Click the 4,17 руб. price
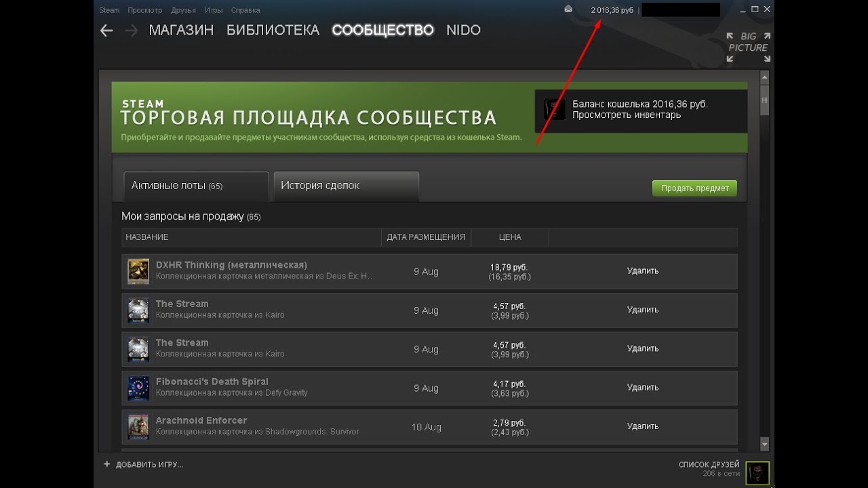 [x=509, y=384]
